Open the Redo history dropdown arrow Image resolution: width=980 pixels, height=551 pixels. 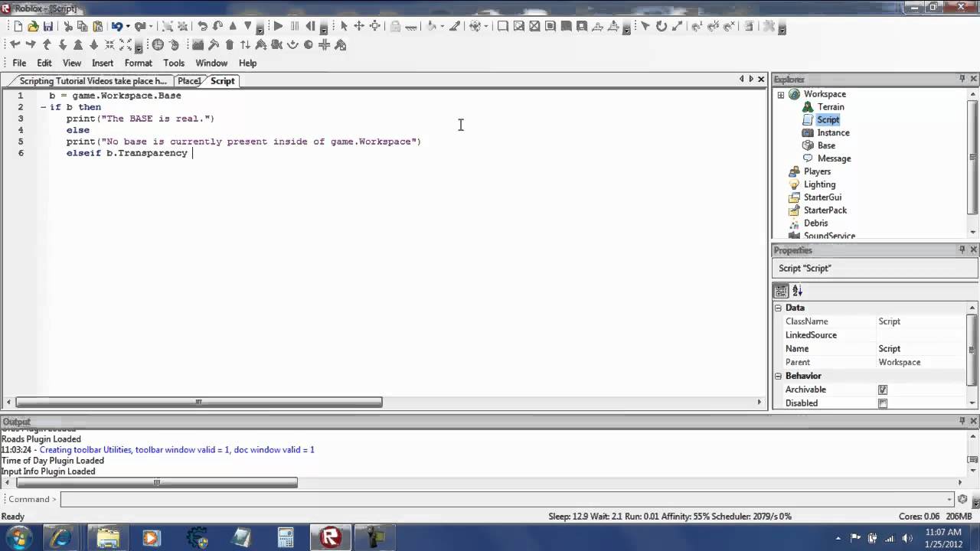(x=151, y=27)
